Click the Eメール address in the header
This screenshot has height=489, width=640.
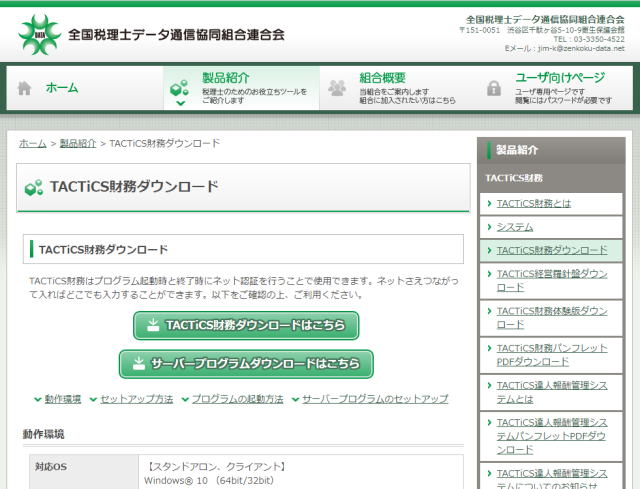[x=564, y=48]
